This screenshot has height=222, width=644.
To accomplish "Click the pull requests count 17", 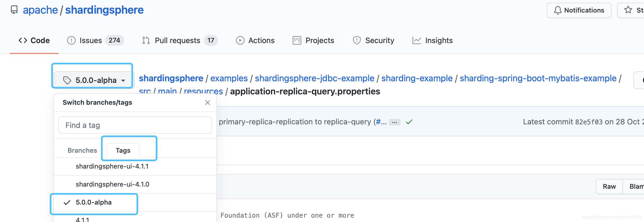I will click(211, 40).
